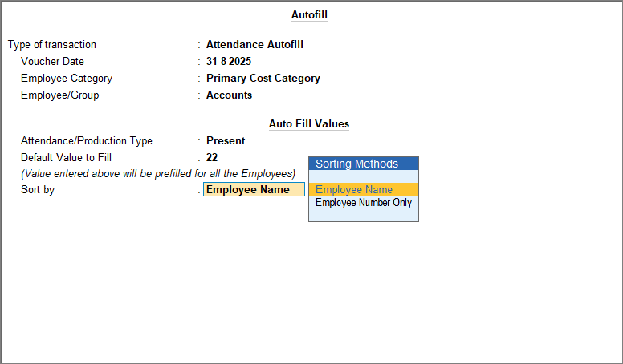
Task: Click the Auto Fill Values section heading
Action: [x=309, y=124]
